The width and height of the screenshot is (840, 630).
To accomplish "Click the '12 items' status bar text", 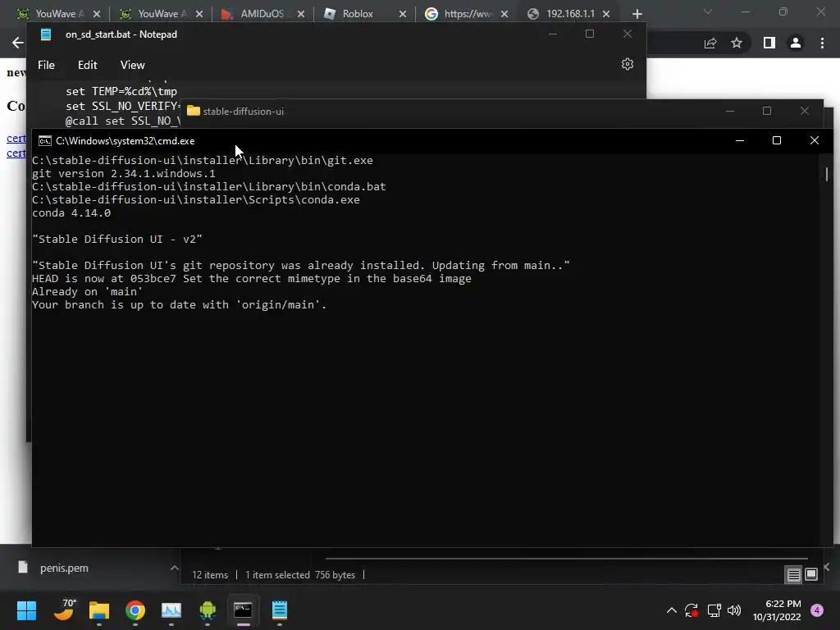I will (x=210, y=575).
